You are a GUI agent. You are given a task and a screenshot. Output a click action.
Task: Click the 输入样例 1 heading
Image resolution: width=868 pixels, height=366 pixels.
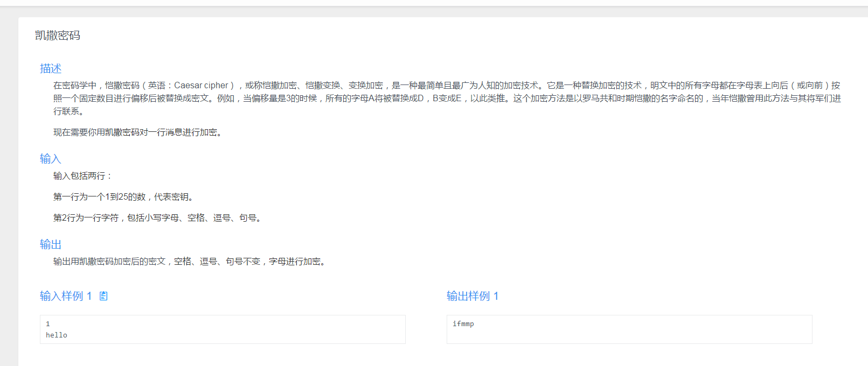point(66,296)
